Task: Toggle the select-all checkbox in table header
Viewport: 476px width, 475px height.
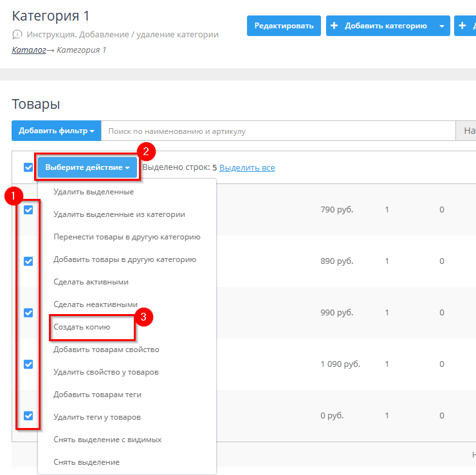Action: (28, 167)
